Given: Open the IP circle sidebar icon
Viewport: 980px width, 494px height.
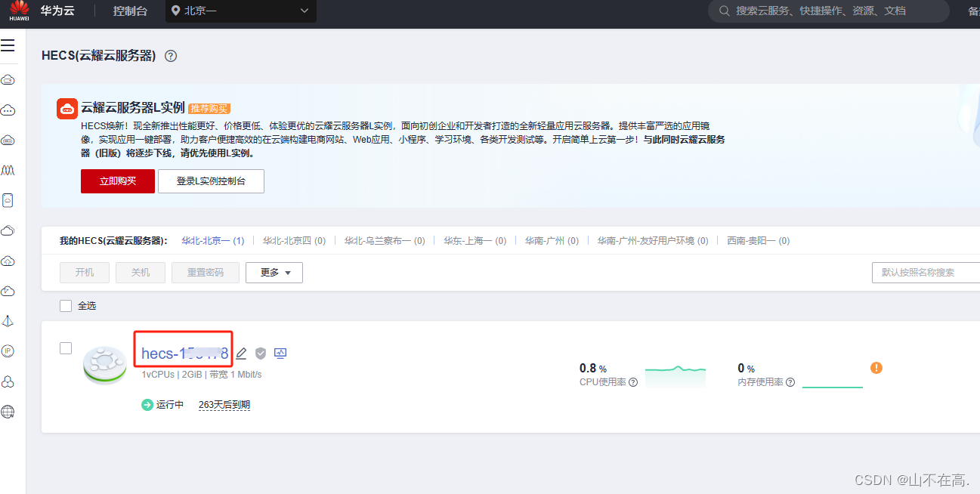Looking at the screenshot, I should coord(8,351).
